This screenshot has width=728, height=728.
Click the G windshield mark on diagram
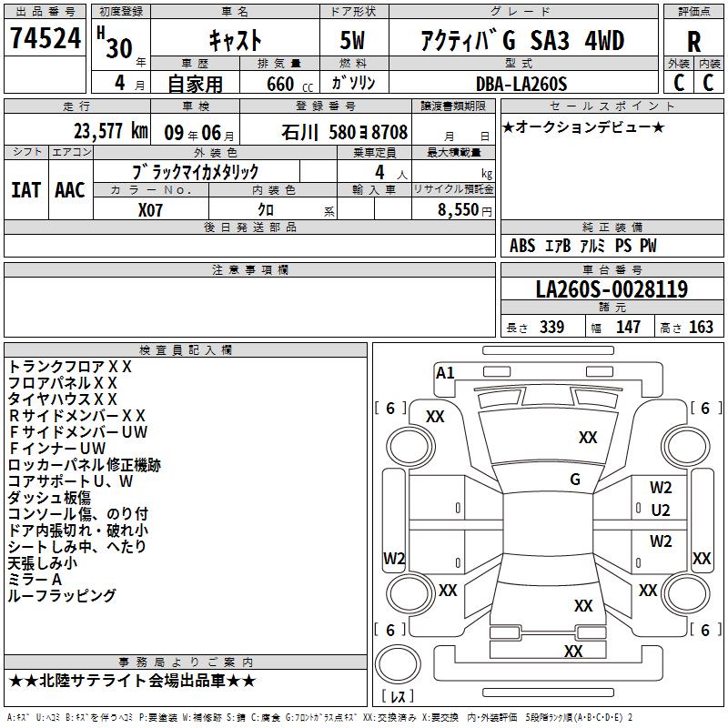[x=575, y=480]
